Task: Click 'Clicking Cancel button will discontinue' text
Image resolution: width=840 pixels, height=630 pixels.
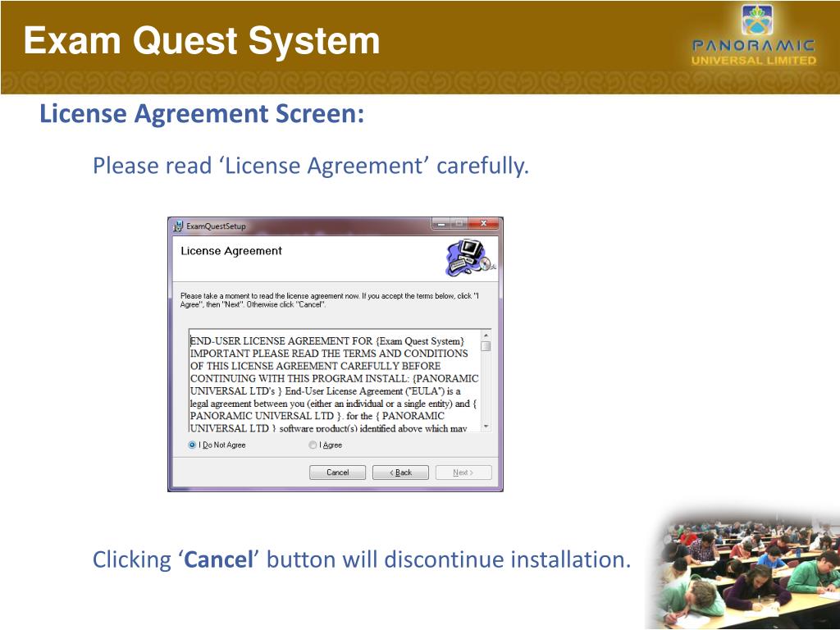Action: [x=362, y=559]
